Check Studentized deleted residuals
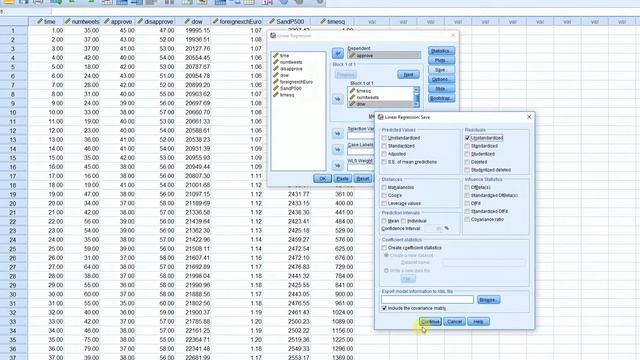The image size is (640, 360). point(467,170)
